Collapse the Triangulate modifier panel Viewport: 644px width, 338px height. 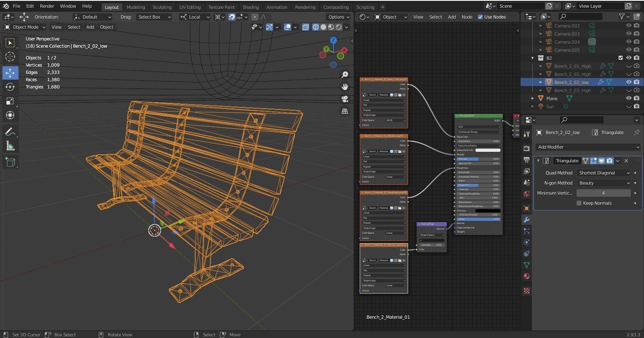[538, 161]
